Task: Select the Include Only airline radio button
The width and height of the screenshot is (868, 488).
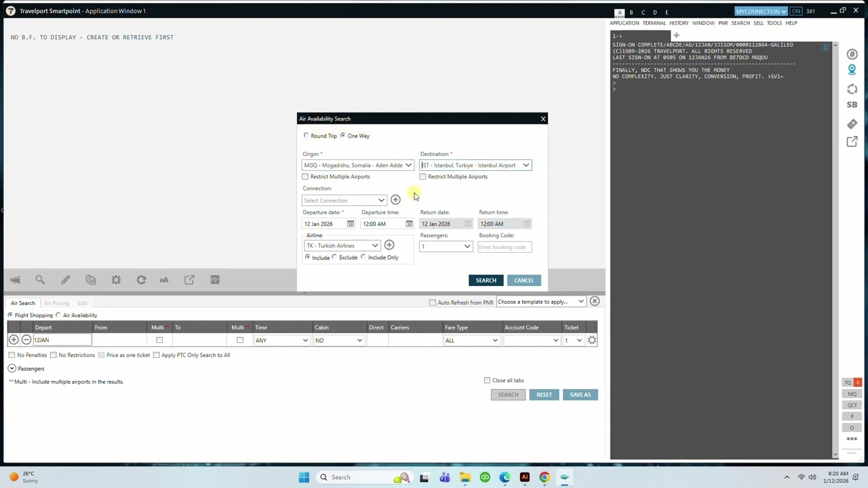Action: (x=363, y=258)
